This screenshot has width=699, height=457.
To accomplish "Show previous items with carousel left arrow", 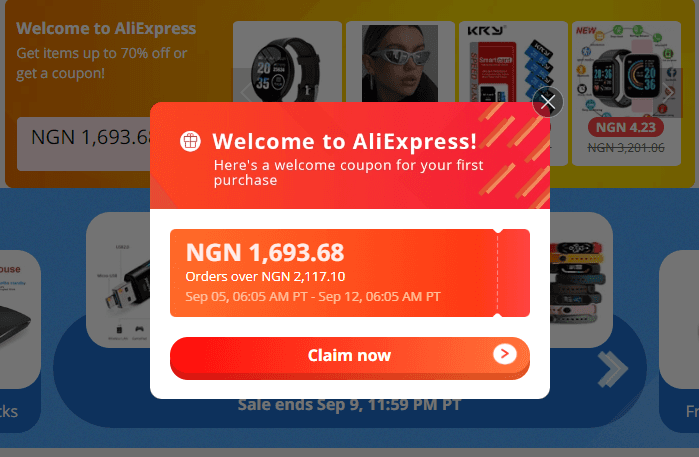I will point(245,93).
